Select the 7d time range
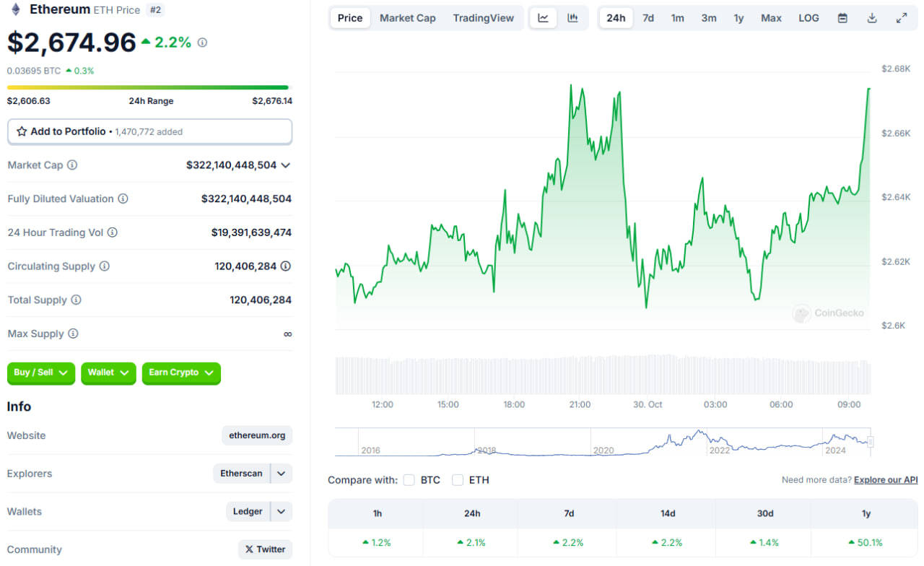Screen dimensions: 924x566 click(648, 18)
